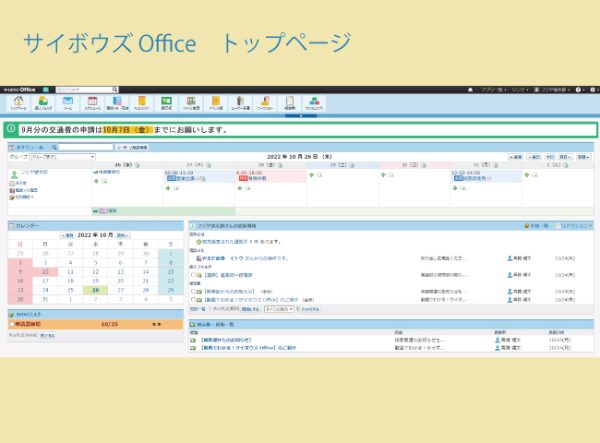600x443 pixels.
Task: Open the settings gear in top-right header
Action: [592, 90]
